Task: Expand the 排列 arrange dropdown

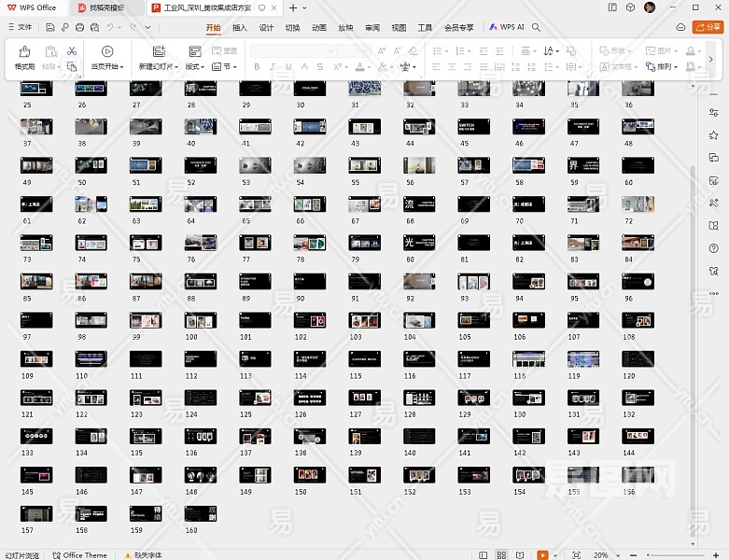Action: 667,67
